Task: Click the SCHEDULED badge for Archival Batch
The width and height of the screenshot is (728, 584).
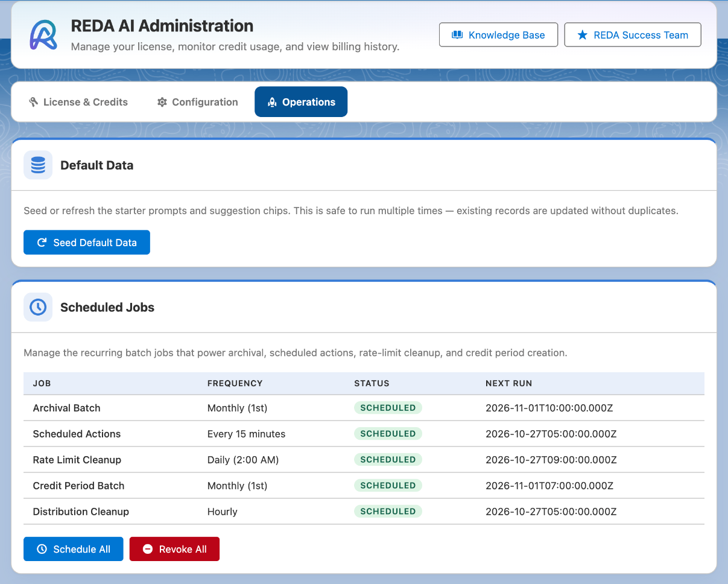Action: (x=388, y=408)
